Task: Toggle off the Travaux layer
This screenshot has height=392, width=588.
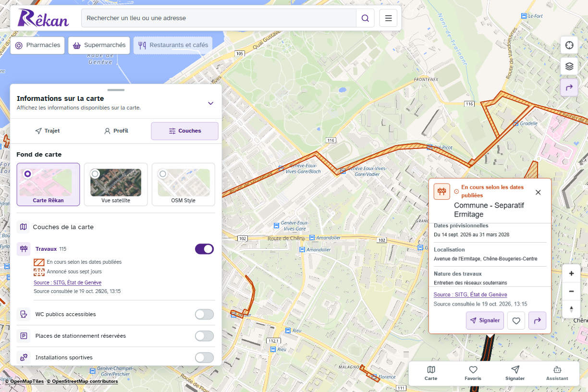Action: coord(204,249)
